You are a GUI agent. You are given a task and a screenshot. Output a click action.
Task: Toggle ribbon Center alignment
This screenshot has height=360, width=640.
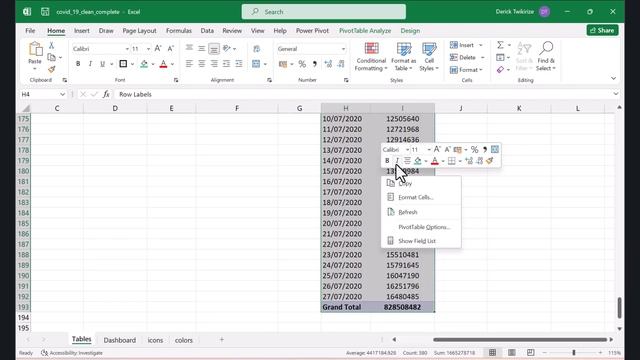[202, 64]
